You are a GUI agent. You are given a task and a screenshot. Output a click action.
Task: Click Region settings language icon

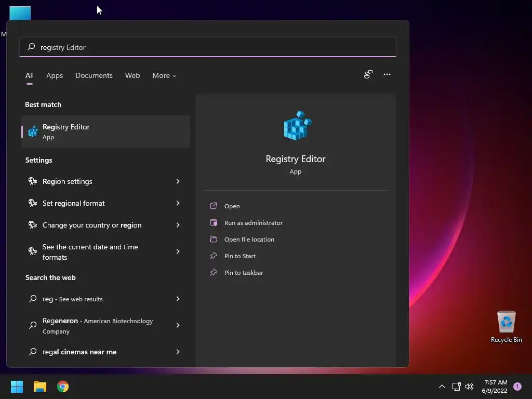(33, 181)
